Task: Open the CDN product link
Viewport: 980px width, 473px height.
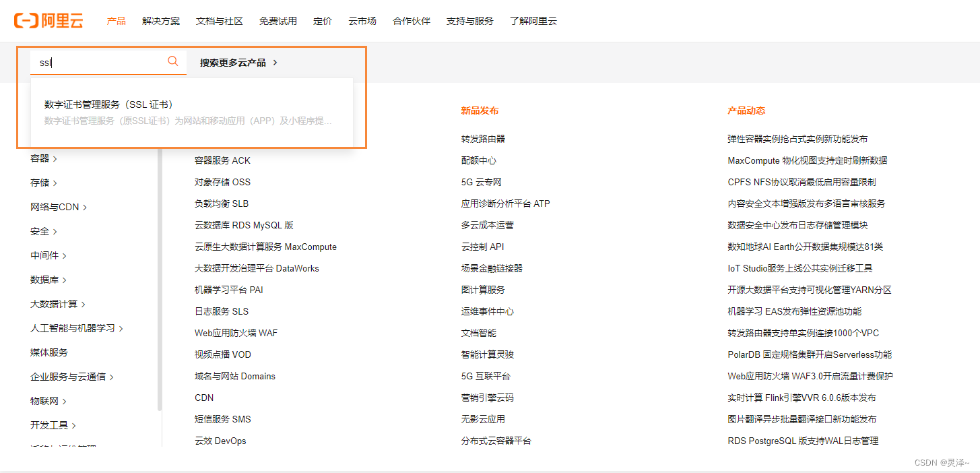Action: point(204,398)
